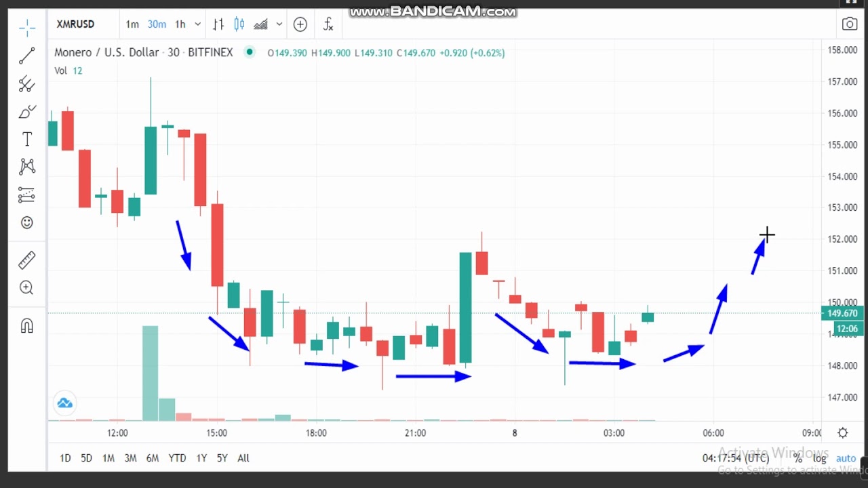Click the cloud save icon on chart
Image resolution: width=868 pixels, height=488 pixels.
click(65, 403)
